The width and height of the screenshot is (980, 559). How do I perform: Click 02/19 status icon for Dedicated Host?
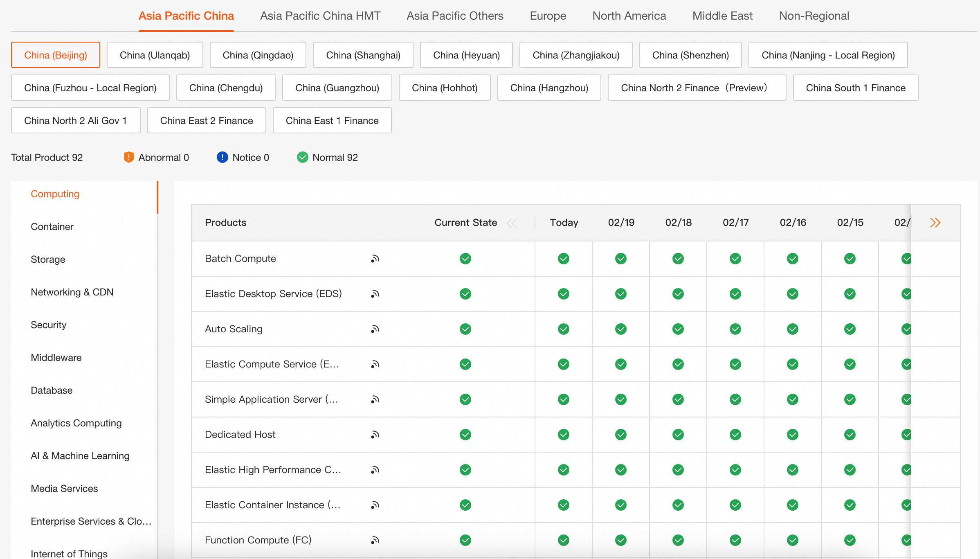(x=621, y=435)
